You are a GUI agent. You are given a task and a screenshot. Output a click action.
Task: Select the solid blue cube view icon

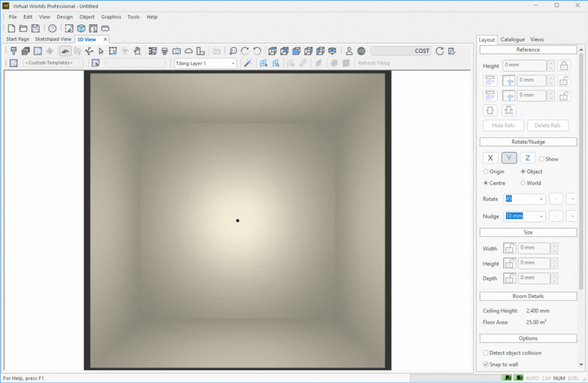pos(296,51)
